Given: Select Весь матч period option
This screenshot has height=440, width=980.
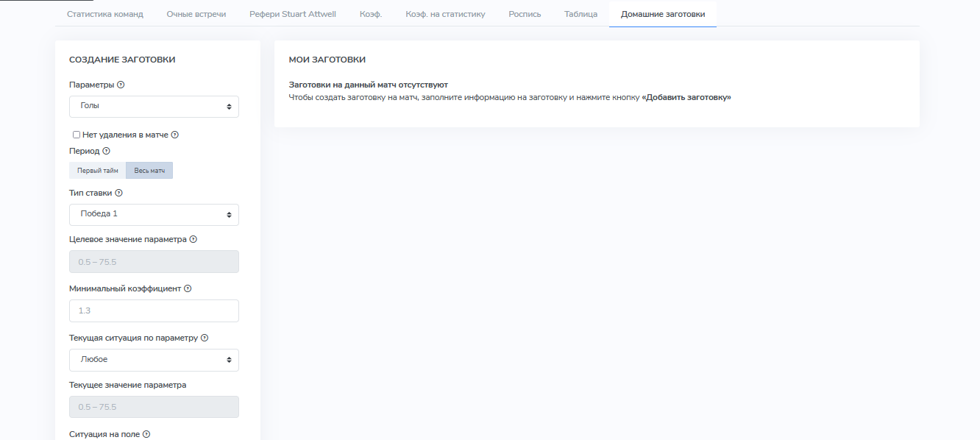Looking at the screenshot, I should coord(149,171).
